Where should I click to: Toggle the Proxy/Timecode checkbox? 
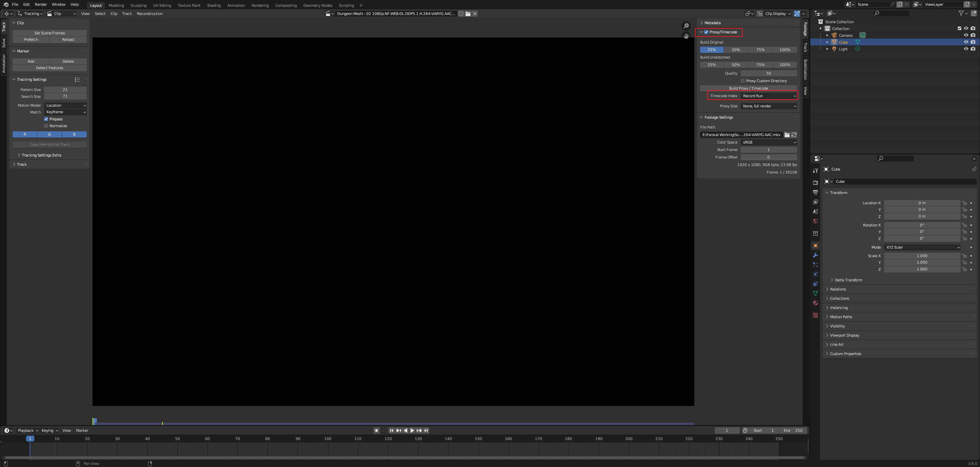click(x=707, y=32)
